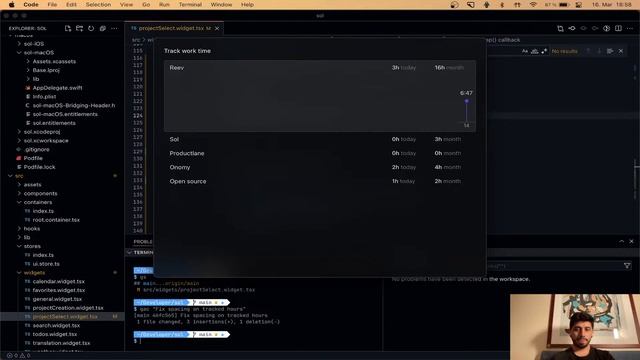Open Info.plist in Explorer
This screenshot has width=640, height=360.
click(x=44, y=97)
